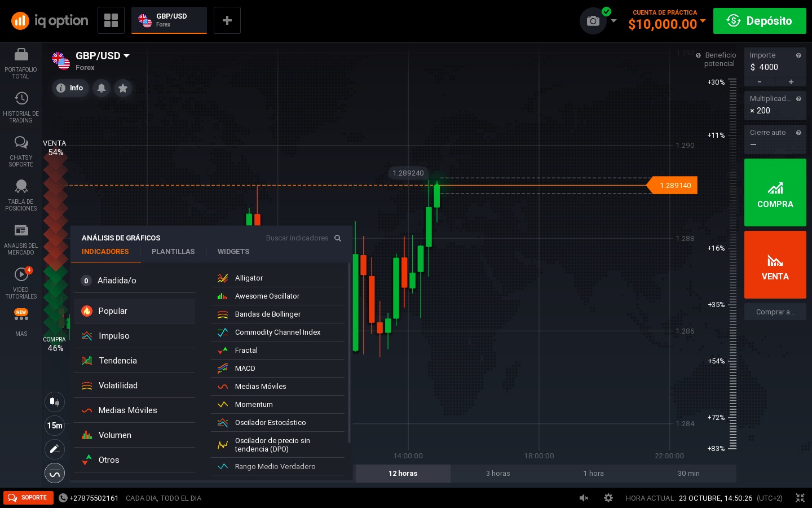The height and width of the screenshot is (508, 812).
Task: Open indicators wave icon button
Action: click(55, 473)
